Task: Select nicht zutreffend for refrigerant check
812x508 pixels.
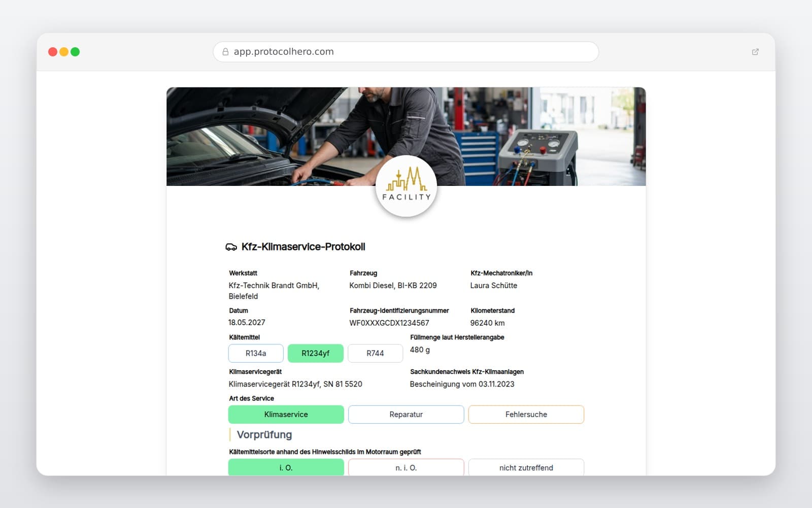Action: click(526, 467)
